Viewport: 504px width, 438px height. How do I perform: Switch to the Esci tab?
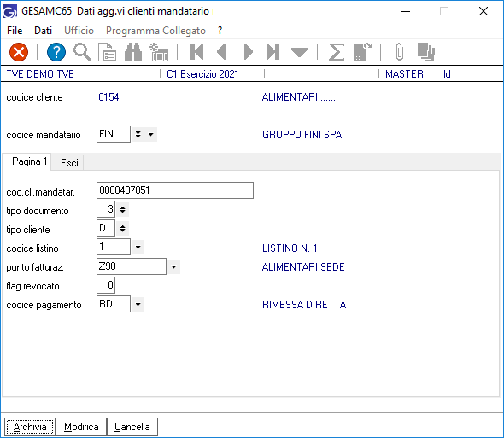tap(69, 162)
